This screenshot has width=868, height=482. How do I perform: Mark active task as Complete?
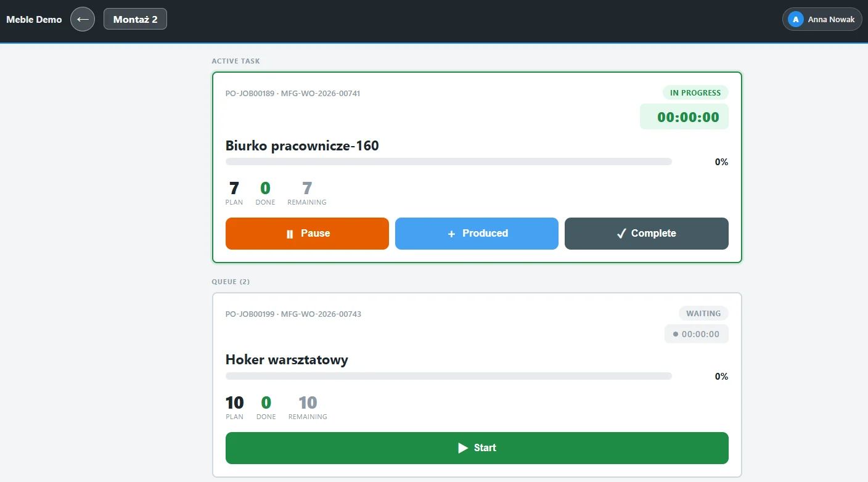[647, 234]
